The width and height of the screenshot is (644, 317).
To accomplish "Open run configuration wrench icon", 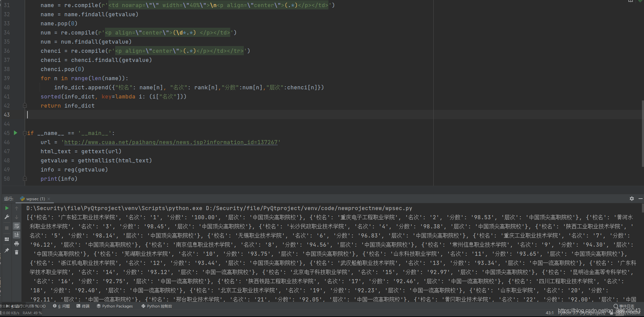I will [7, 217].
